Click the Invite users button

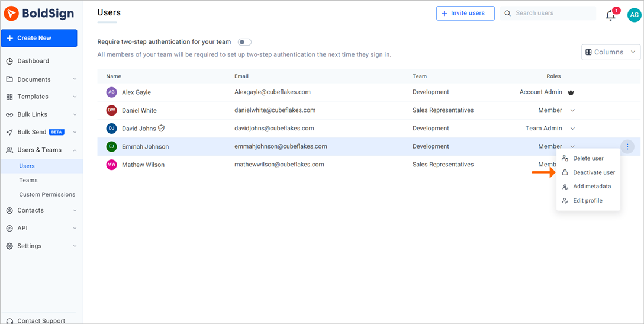point(465,13)
